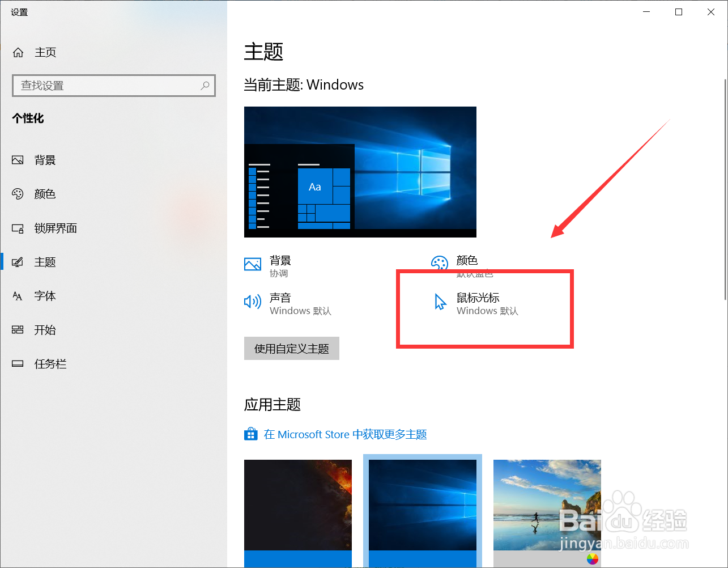Open the 任务栏 settings page

pos(50,364)
